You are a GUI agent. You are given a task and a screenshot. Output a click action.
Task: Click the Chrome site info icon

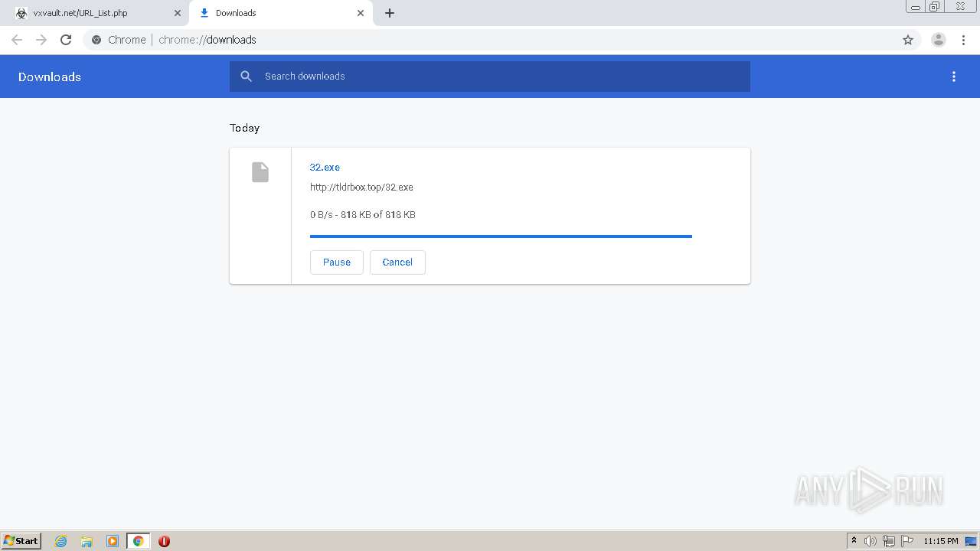tap(96, 40)
